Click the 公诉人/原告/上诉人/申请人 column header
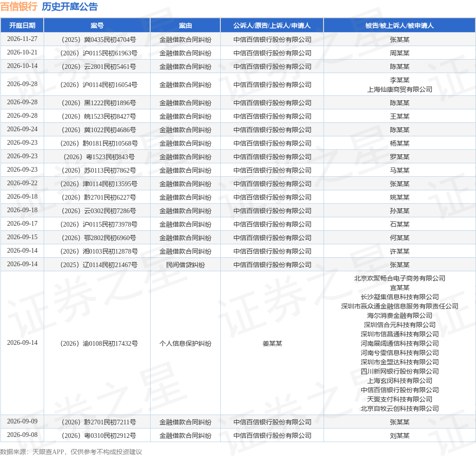Viewport: 476px width, 456px height. [272, 26]
